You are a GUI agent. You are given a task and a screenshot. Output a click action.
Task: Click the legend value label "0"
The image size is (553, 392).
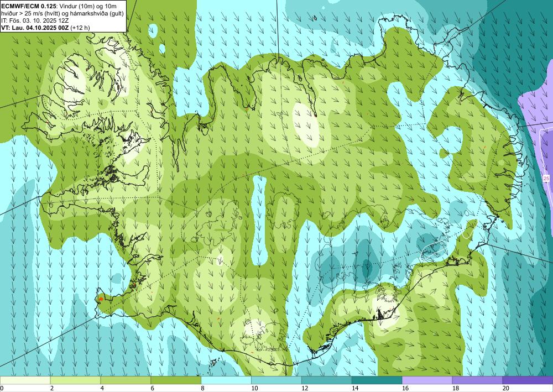click(x=2, y=389)
